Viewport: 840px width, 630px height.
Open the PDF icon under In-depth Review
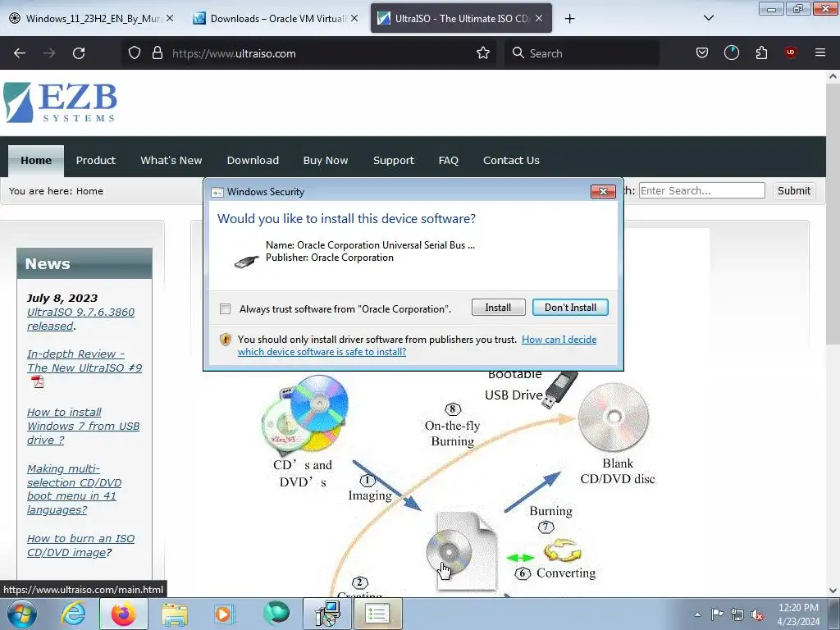(38, 382)
